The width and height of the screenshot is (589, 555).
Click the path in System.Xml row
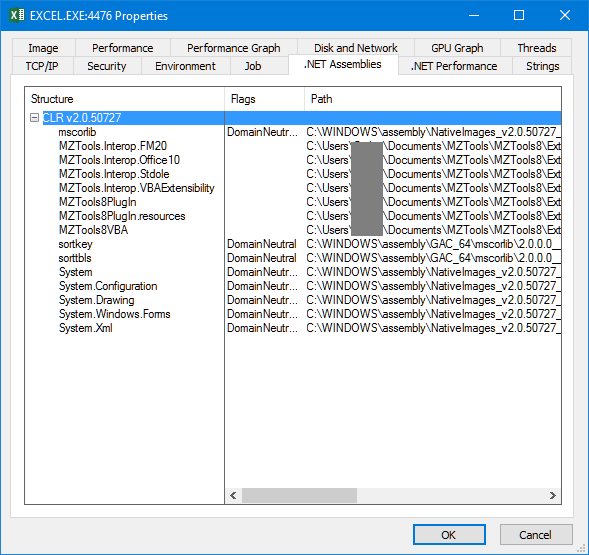click(x=433, y=328)
